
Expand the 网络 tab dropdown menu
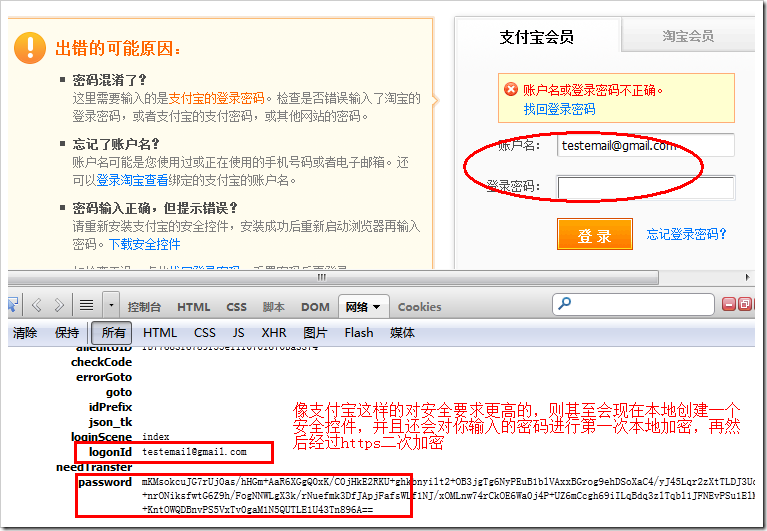pyautogui.click(x=379, y=307)
